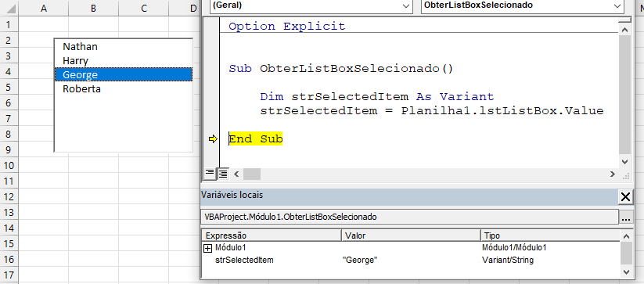Image resolution: width=644 pixels, height=284 pixels.
Task: Expand the Módulo1 tree node
Action: [x=208, y=248]
